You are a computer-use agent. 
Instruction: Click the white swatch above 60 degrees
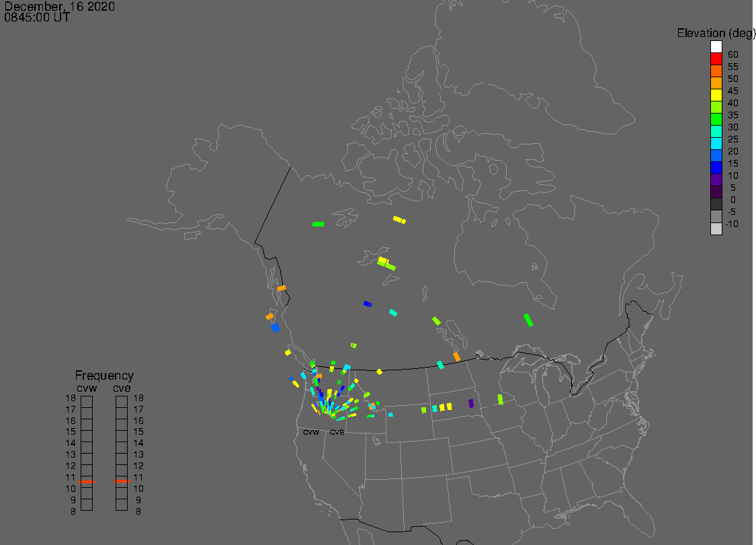(716, 47)
